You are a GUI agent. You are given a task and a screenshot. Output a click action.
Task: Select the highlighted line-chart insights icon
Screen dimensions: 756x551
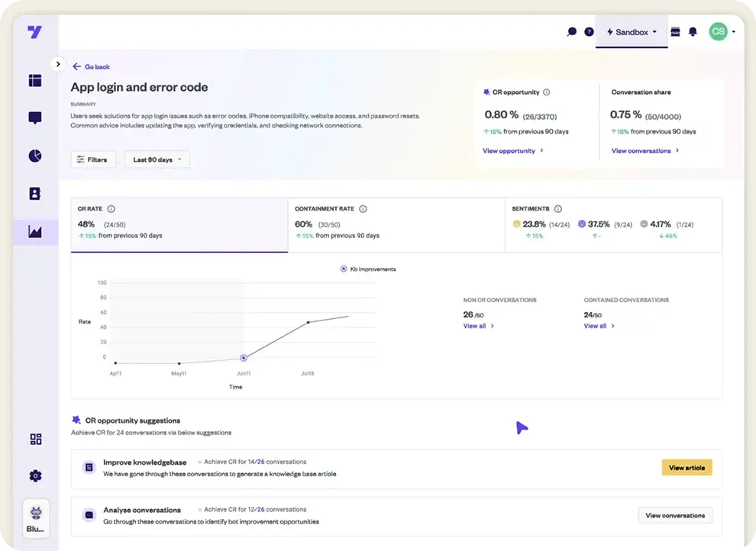[35, 232]
